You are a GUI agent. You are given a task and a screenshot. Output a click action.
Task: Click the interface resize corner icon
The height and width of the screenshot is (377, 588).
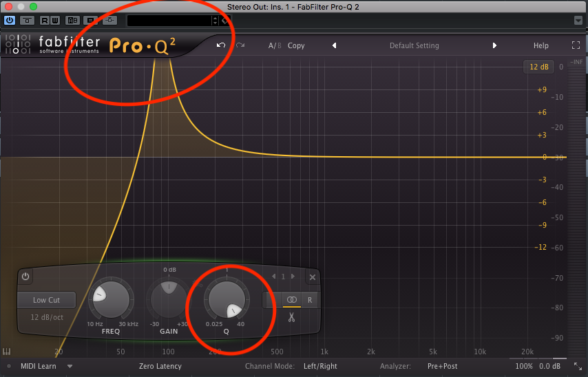click(x=578, y=366)
